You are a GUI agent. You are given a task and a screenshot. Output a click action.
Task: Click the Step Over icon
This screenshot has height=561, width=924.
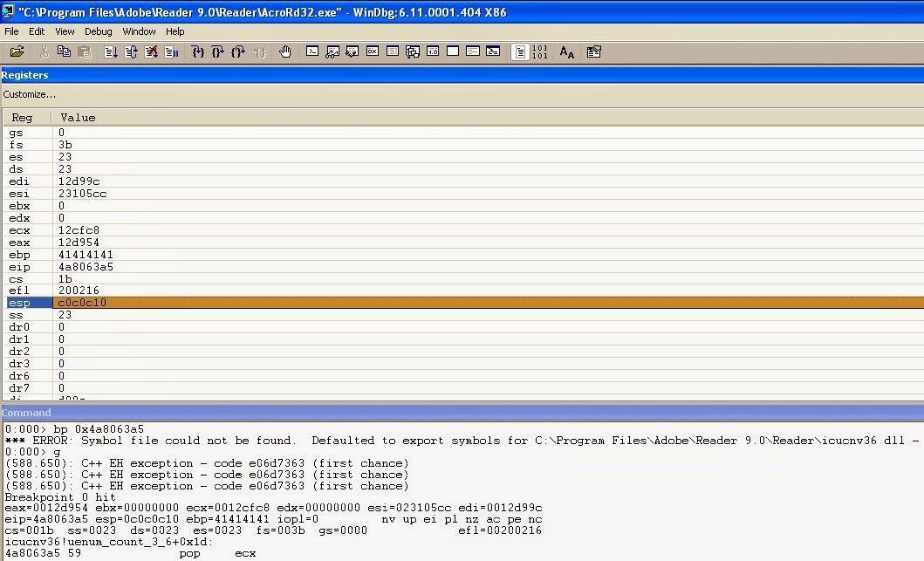tap(218, 52)
